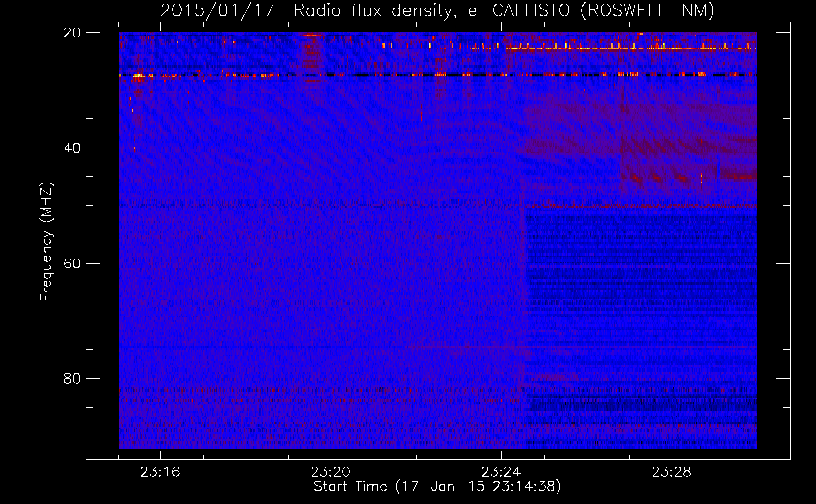Viewport: 816px width, 504px height.
Task: Click the '20' frequency tick label
Action: click(x=72, y=33)
